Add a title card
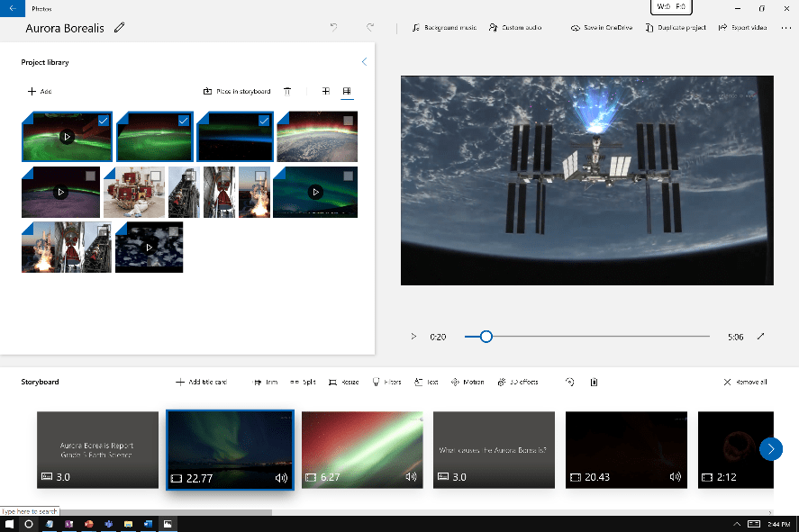Viewport: 799px width, 532px height. pos(202,382)
